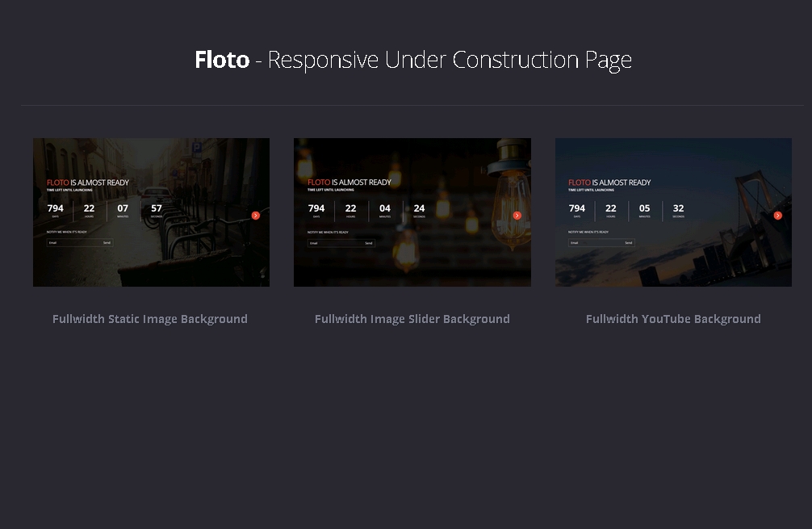Click Email field in the street photo preview
This screenshot has width=812, height=529.
[x=73, y=242]
